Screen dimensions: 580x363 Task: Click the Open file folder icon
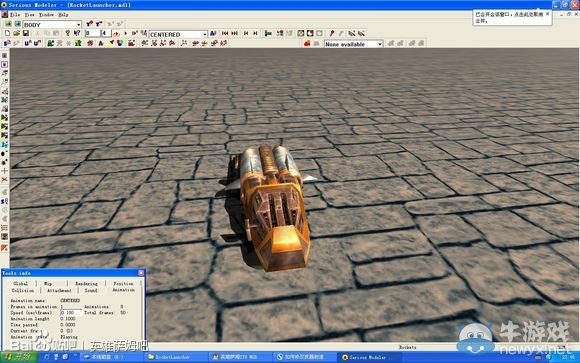point(16,34)
